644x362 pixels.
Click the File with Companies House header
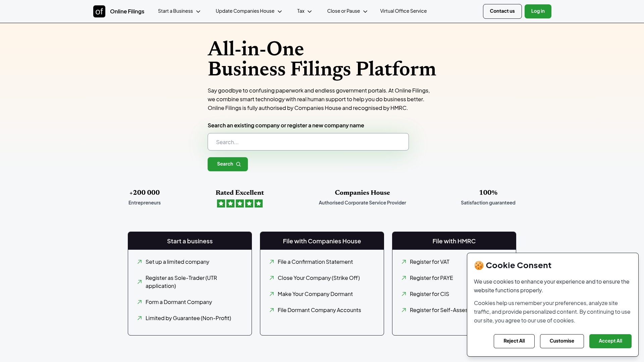pos(322,241)
